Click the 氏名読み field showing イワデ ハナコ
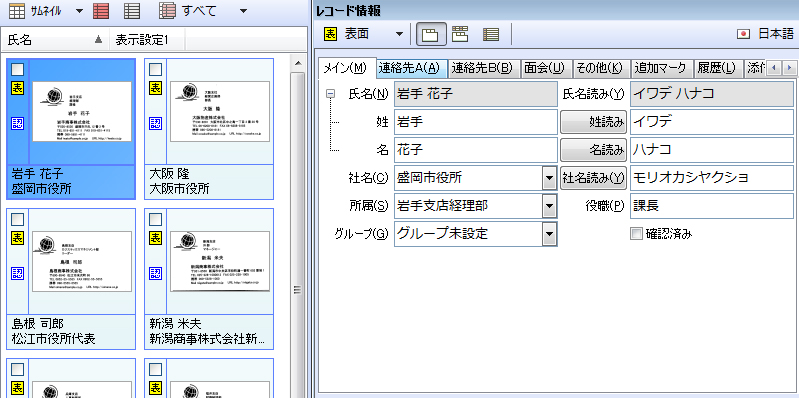The width and height of the screenshot is (799, 398). click(712, 94)
